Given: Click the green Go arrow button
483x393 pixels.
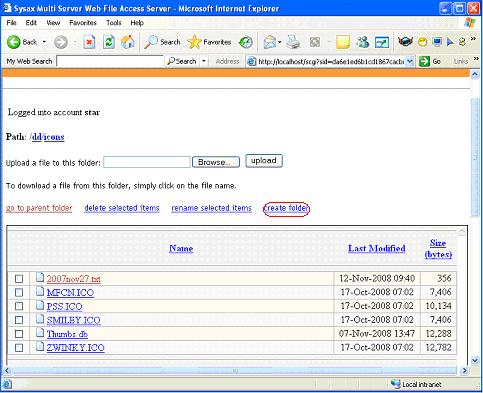Looking at the screenshot, I should [424, 61].
